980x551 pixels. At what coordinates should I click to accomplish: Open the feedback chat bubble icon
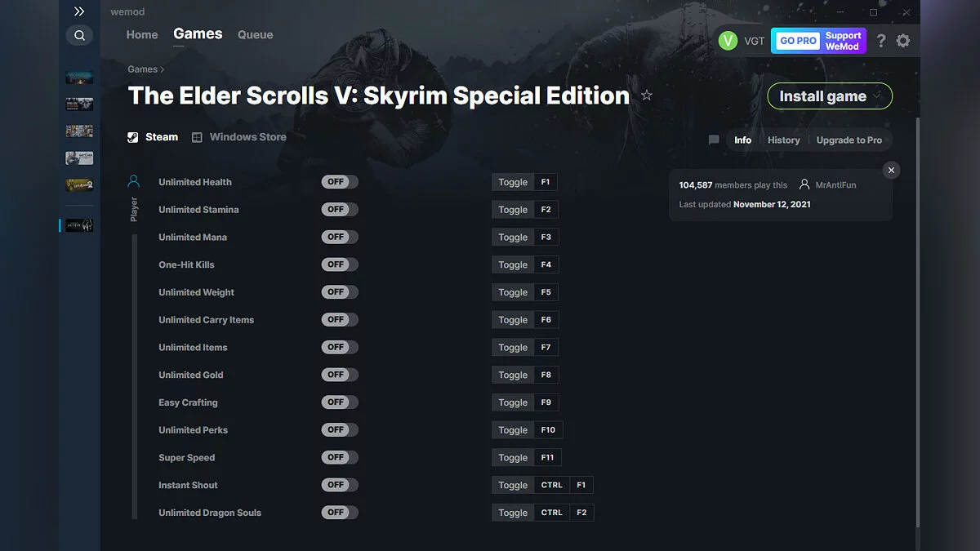click(714, 140)
